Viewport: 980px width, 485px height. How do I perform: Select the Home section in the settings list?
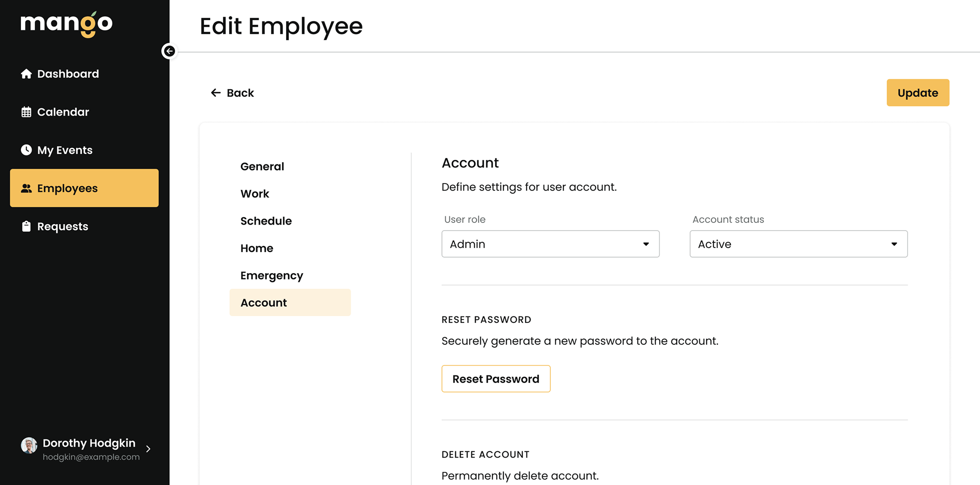point(256,248)
